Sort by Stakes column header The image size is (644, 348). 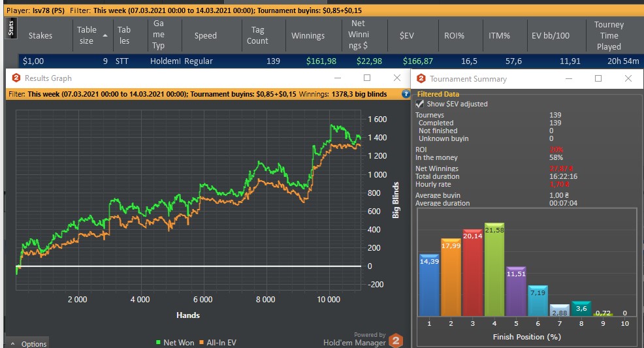(40, 36)
